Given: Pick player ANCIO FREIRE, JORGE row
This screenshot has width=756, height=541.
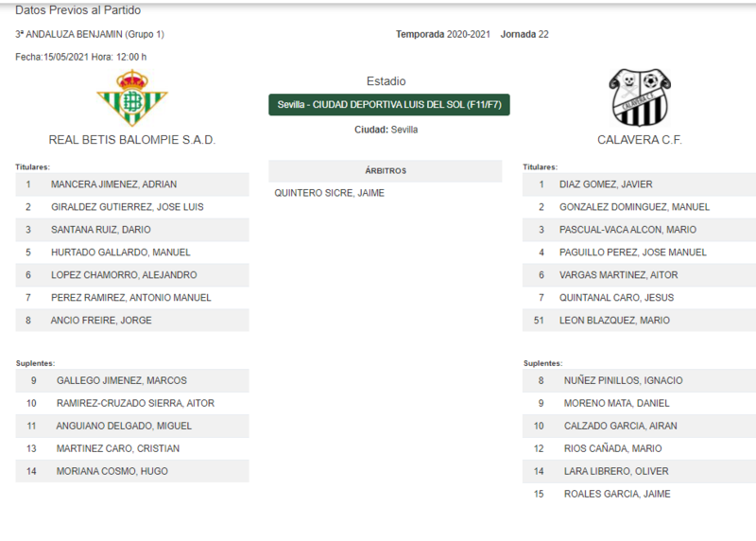Looking at the screenshot, I should (x=132, y=321).
